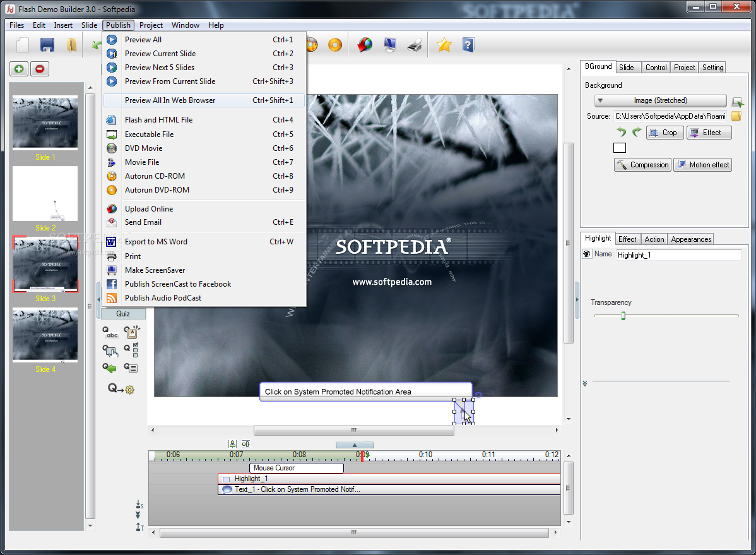756x555 pixels.
Task: Collapse the right properties panel handle
Action: click(x=577, y=300)
